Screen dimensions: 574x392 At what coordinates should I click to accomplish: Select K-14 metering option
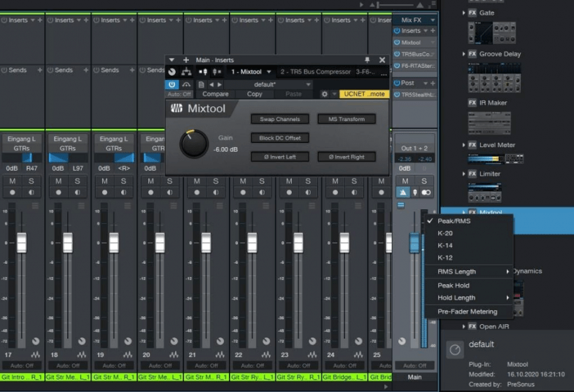tap(468, 246)
